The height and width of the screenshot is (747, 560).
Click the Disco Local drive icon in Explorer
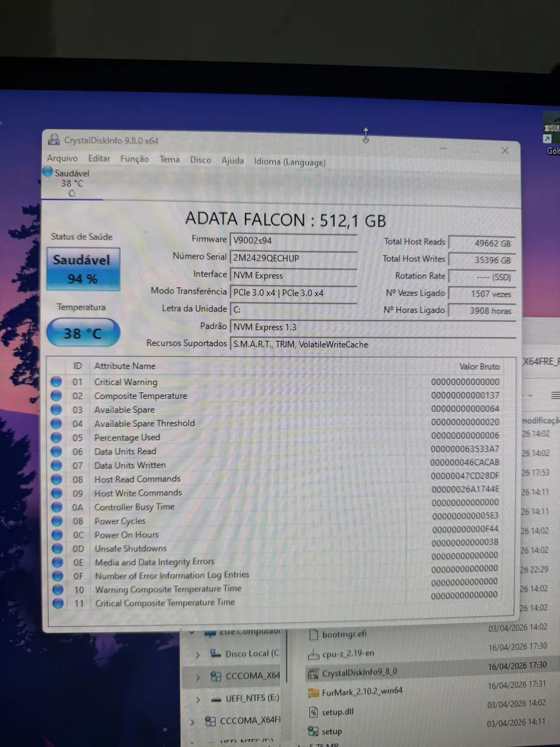[x=215, y=654]
